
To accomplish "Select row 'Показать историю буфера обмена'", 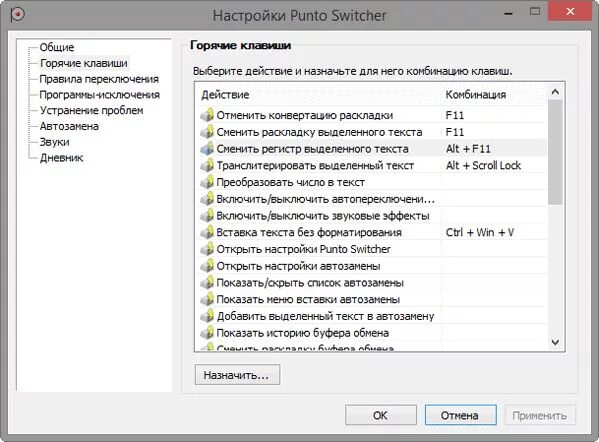I will click(x=372, y=333).
